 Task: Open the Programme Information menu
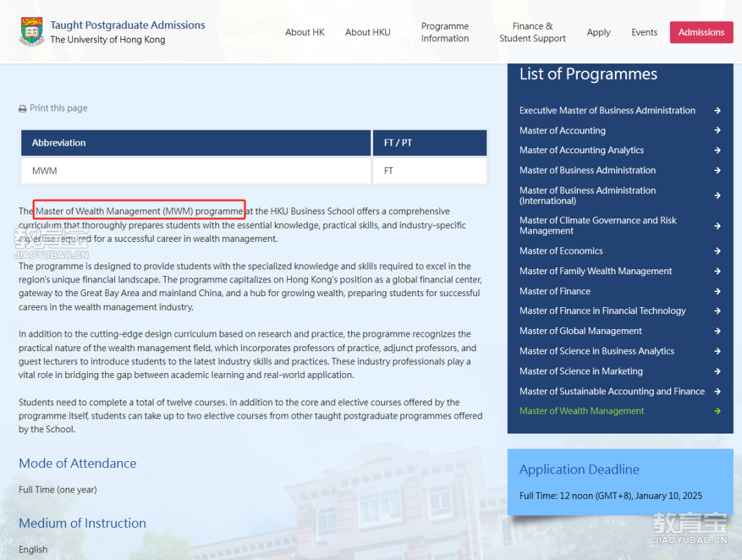[x=445, y=32]
